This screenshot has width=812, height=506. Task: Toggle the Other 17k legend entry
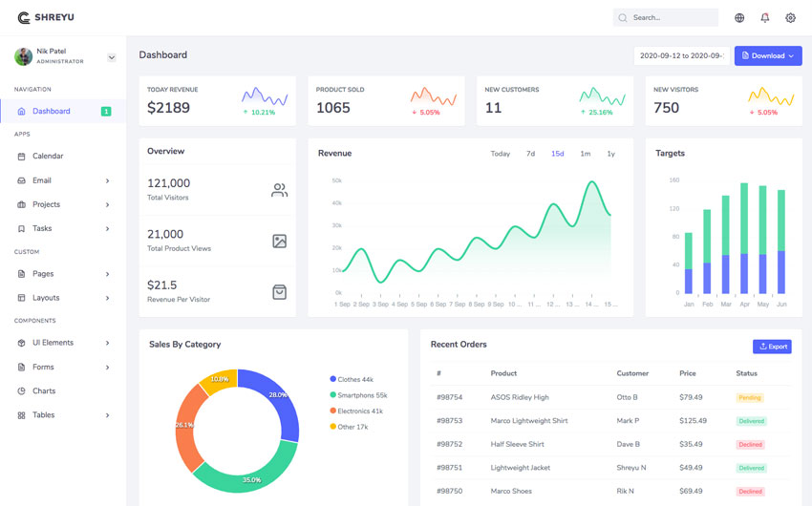click(x=349, y=427)
